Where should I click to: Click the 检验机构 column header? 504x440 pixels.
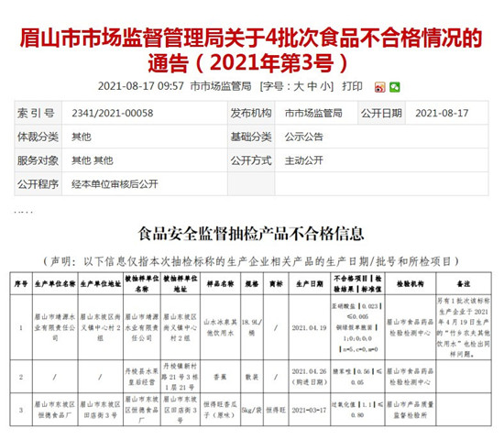coord(411,283)
